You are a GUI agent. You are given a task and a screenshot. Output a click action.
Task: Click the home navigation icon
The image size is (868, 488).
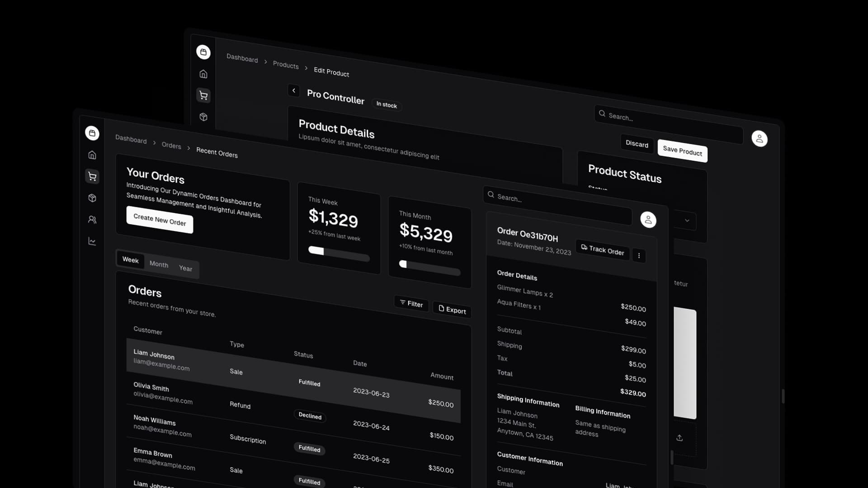pos(92,155)
